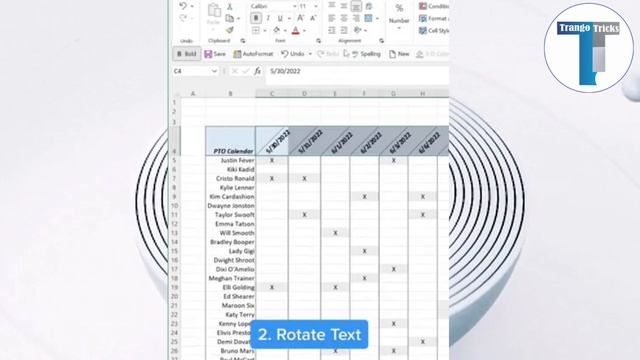Increase font size with the larger A
The height and width of the screenshot is (360, 640).
(301, 18)
